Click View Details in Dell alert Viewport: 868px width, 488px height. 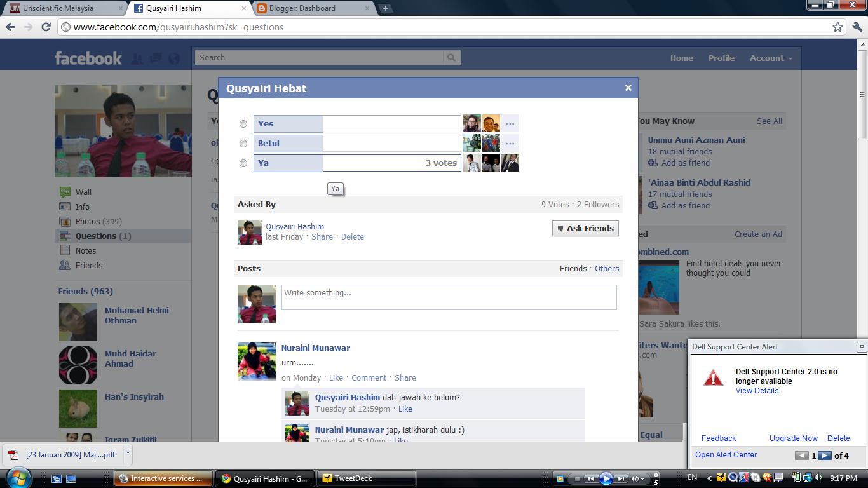click(757, 391)
